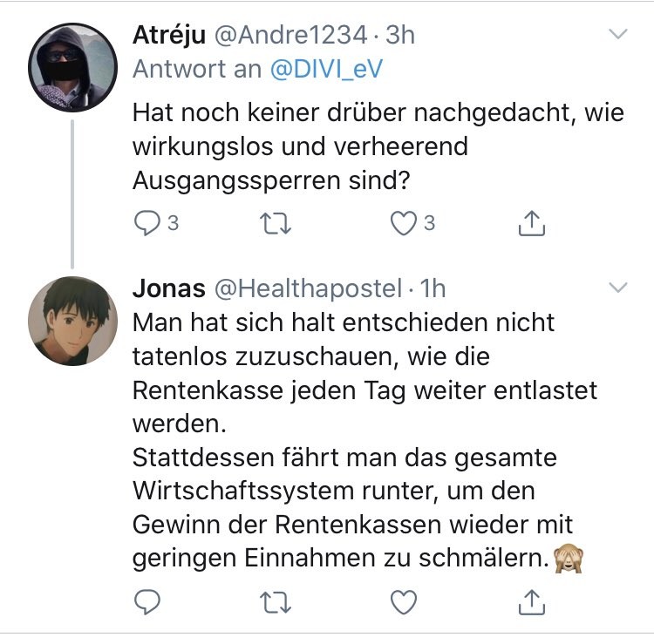Like Jonas's tweet about Rentenkasse
654x644 pixels.
404,601
